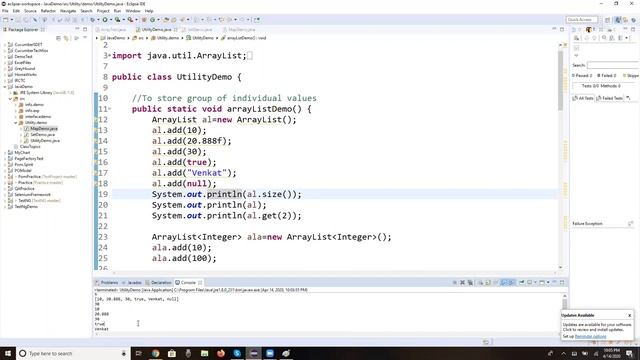Toggle Link with Editor in Package Explorer
640x360 pixels.
pos(66,38)
